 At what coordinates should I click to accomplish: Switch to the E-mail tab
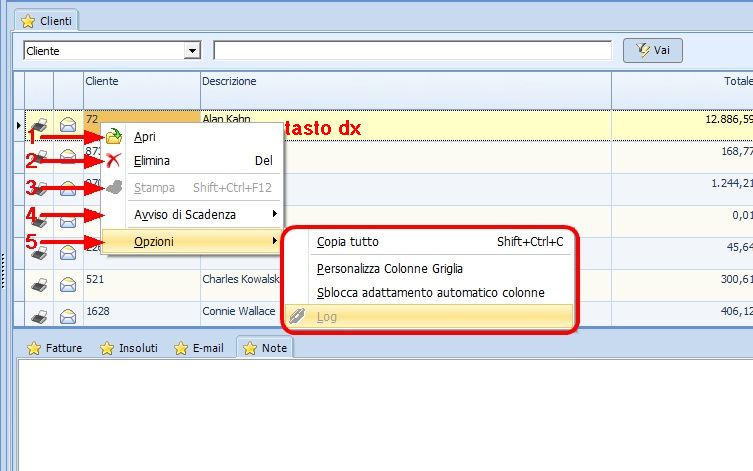tap(199, 348)
